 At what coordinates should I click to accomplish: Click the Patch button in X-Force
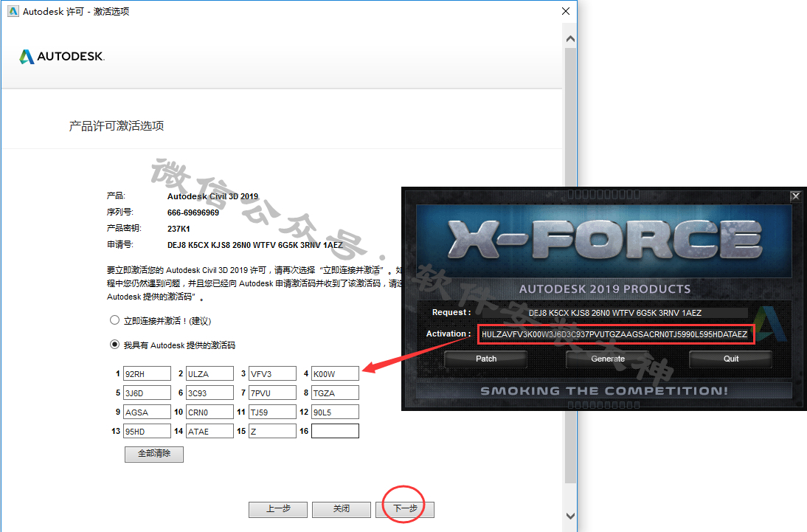pos(486,359)
